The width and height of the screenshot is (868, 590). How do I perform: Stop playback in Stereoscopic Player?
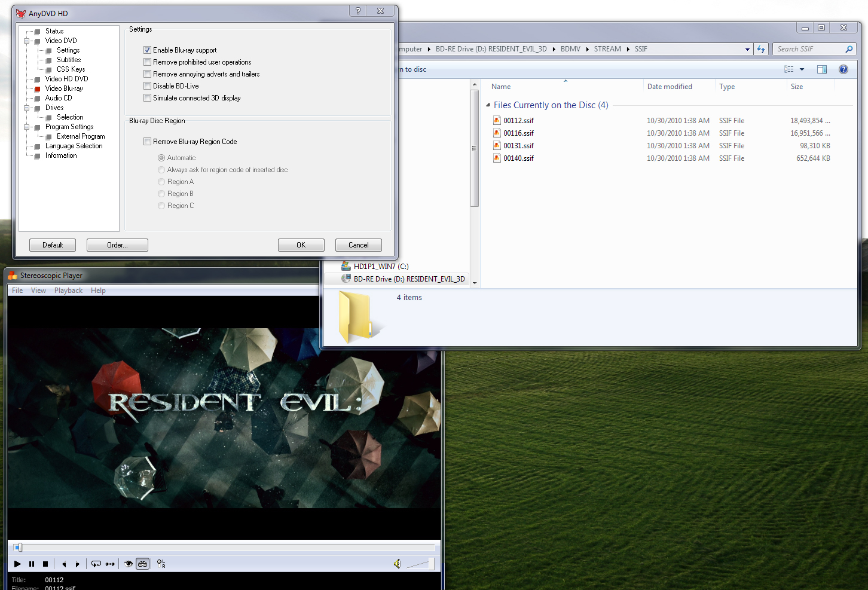coord(45,564)
